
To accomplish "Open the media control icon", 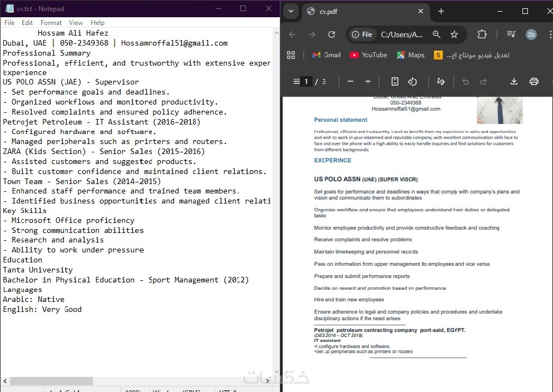I will (x=511, y=34).
